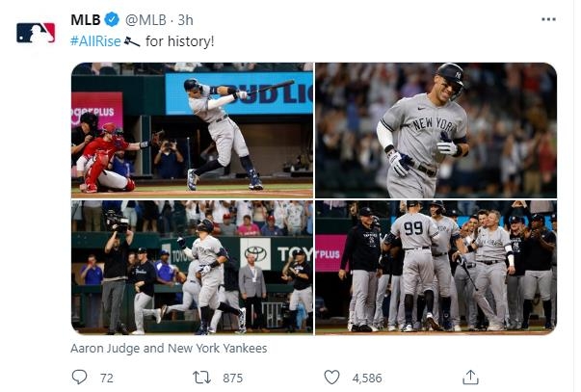The width and height of the screenshot is (581, 392).
Task: Click the gavel emoji in the tweet
Action: [132, 40]
